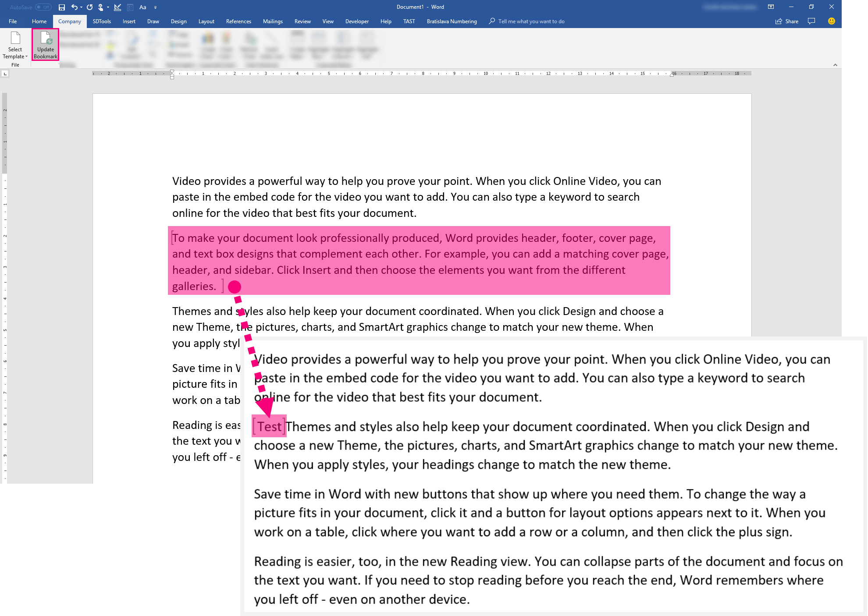The image size is (868, 616).
Task: Switch to the Review tab
Action: [302, 21]
